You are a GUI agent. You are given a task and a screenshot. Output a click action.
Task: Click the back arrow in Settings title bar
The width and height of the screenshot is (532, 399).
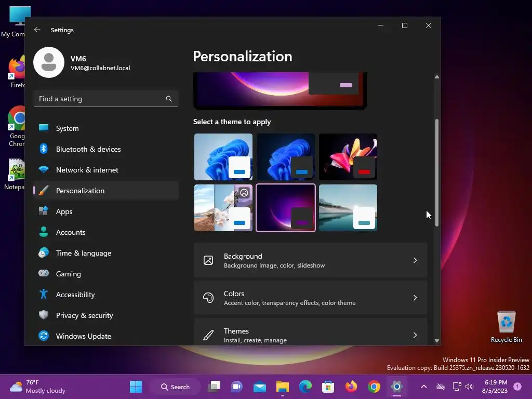pyautogui.click(x=37, y=30)
